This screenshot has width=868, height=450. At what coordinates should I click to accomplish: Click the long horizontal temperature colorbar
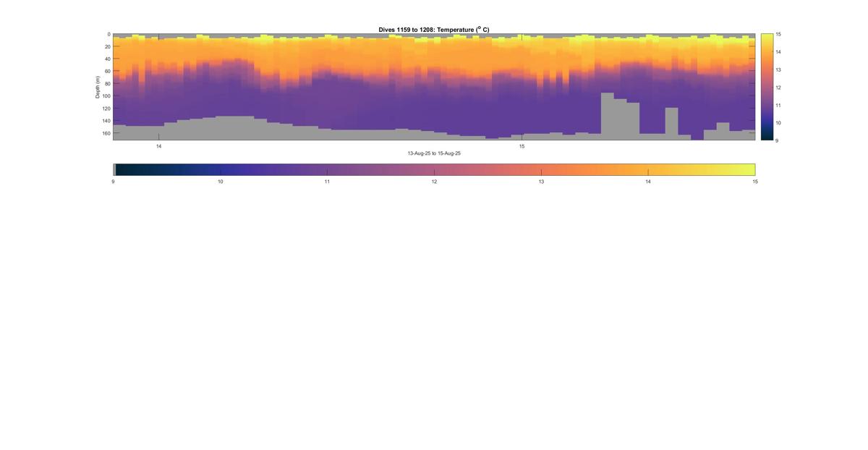pyautogui.click(x=434, y=169)
